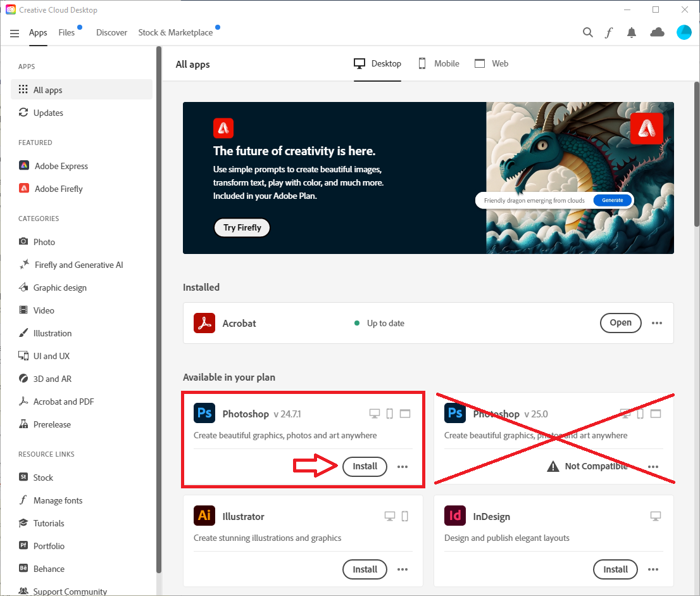The height and width of the screenshot is (596, 700).
Task: Click the Firefly prompt text field
Action: click(534, 200)
